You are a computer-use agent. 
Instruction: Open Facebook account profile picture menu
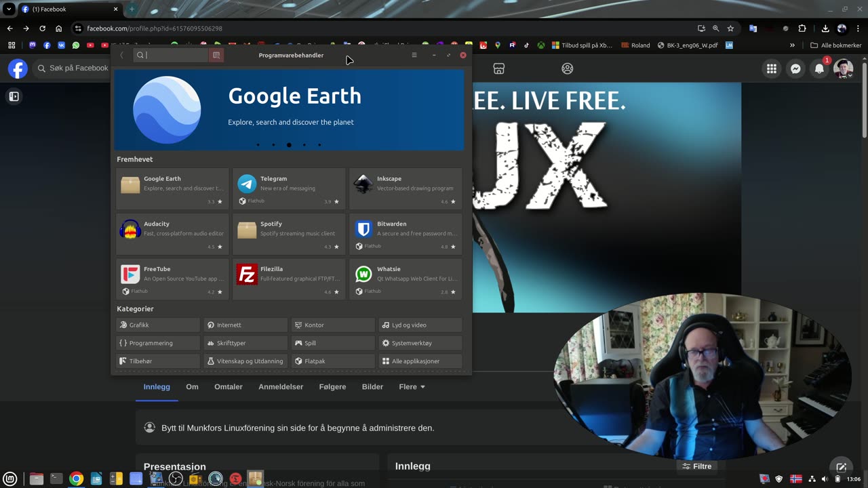[843, 68]
